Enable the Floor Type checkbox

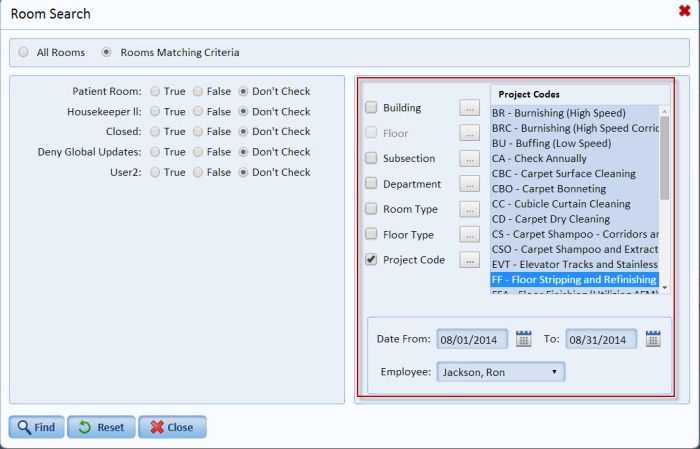pos(371,234)
